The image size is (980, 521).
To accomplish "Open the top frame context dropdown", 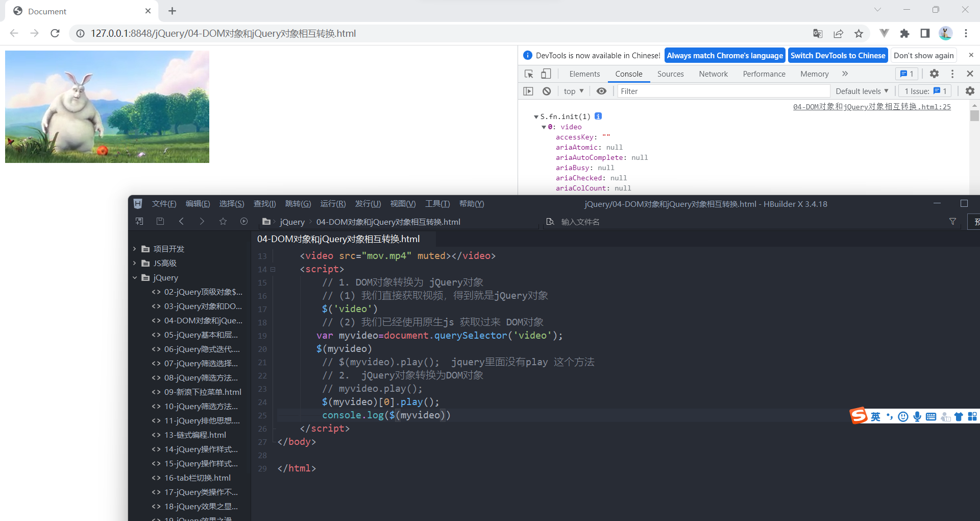I will pos(573,91).
